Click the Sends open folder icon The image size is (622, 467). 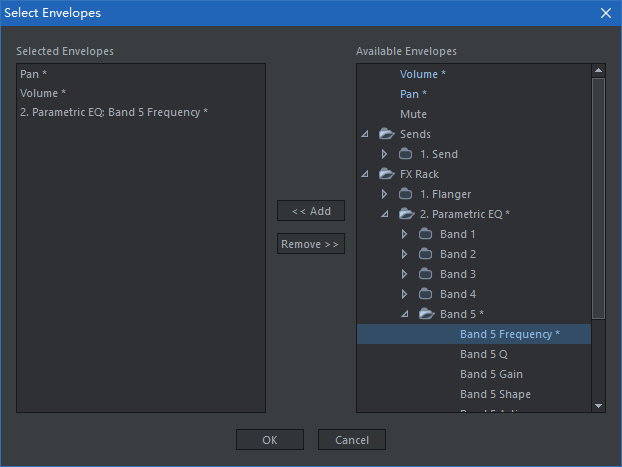[386, 134]
